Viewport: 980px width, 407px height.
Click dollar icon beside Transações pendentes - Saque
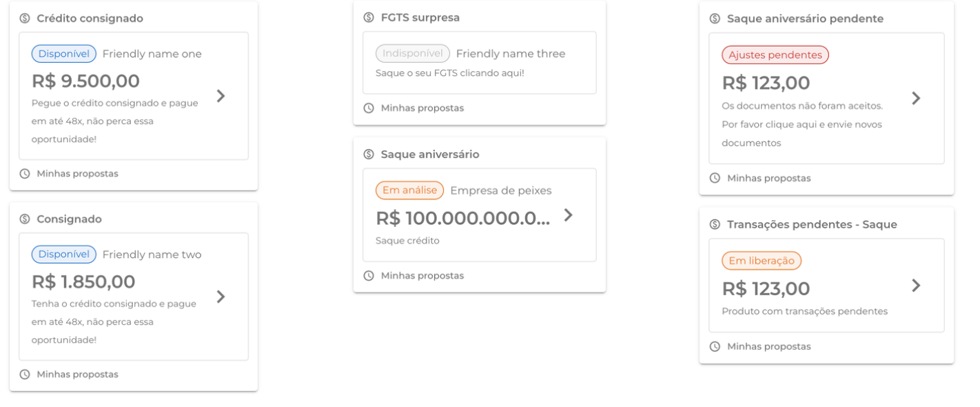pyautogui.click(x=715, y=225)
